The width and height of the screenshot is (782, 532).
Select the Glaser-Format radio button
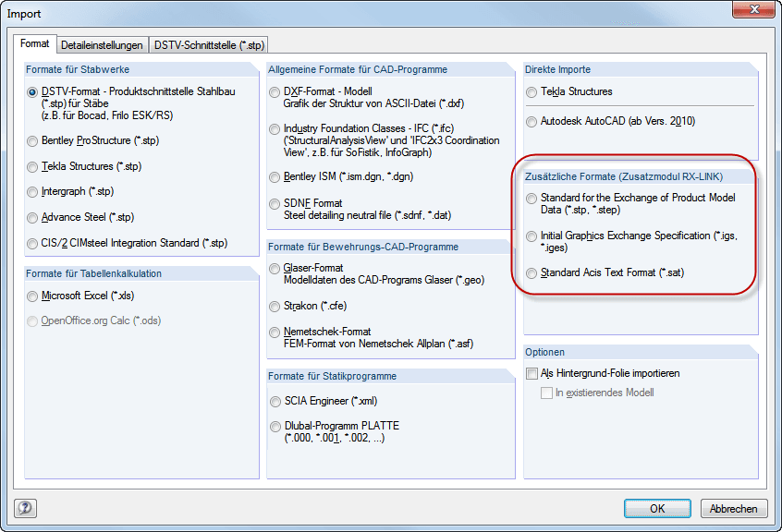coord(275,268)
